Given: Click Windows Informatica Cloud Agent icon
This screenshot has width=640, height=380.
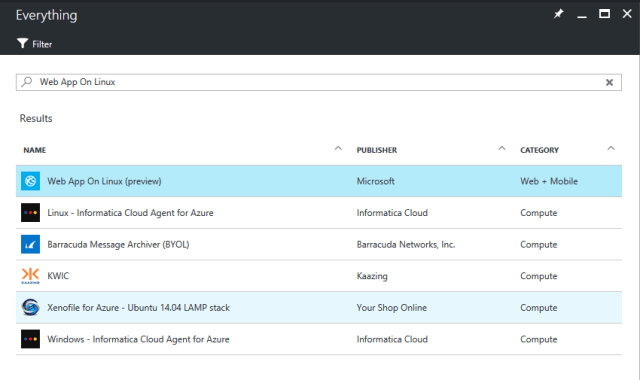Looking at the screenshot, I should pos(31,339).
